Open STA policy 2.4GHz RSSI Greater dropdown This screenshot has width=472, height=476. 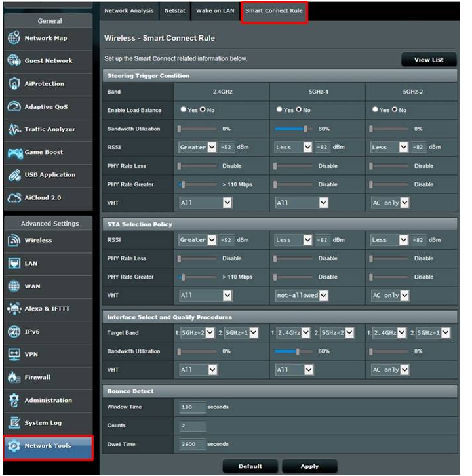pos(197,240)
